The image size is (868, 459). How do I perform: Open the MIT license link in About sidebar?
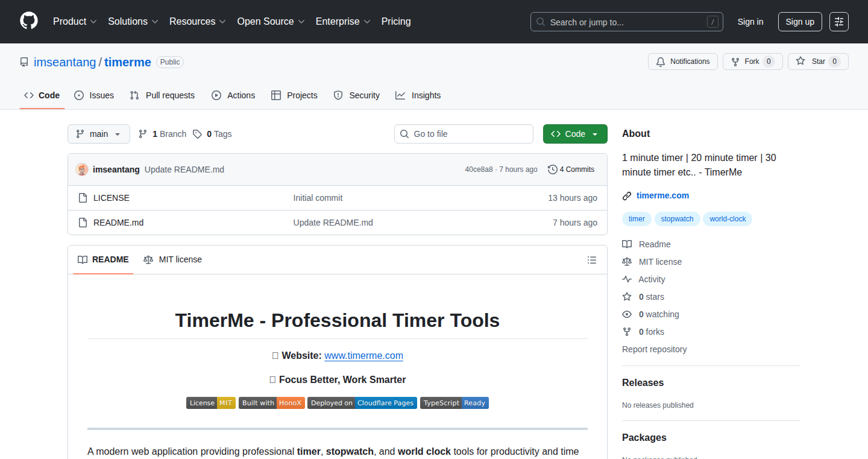tap(652, 262)
